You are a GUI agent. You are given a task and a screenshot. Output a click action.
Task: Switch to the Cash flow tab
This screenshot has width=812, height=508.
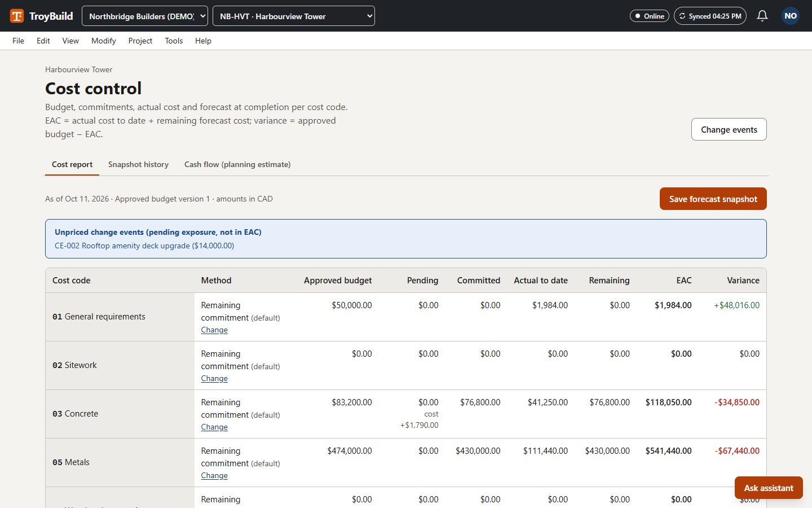click(x=237, y=165)
